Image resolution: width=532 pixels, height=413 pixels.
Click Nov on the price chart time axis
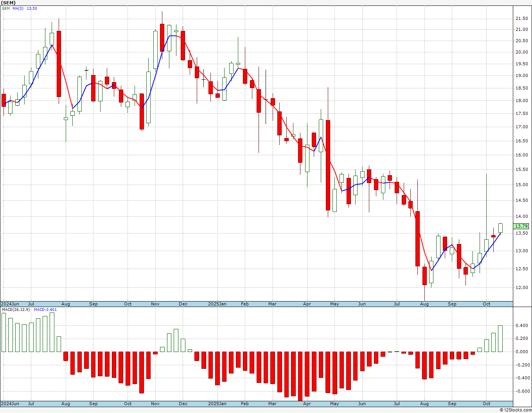point(155,304)
